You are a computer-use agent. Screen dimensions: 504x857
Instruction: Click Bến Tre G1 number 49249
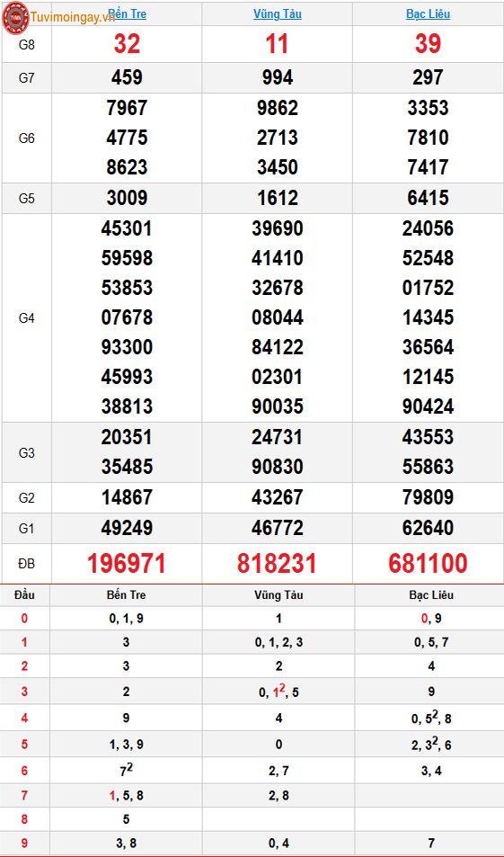click(x=127, y=528)
